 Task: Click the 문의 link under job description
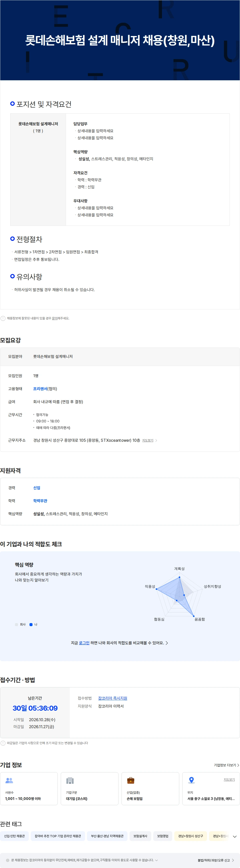pos(54,318)
